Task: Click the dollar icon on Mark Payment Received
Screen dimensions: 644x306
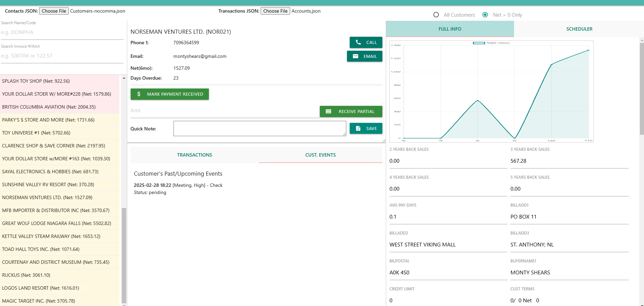Action: 139,94
